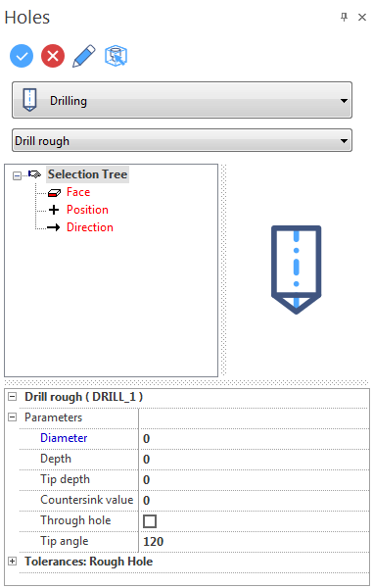Image resolution: width=373 pixels, height=588 pixels.
Task: Click the large drill preview image
Action: (x=297, y=269)
